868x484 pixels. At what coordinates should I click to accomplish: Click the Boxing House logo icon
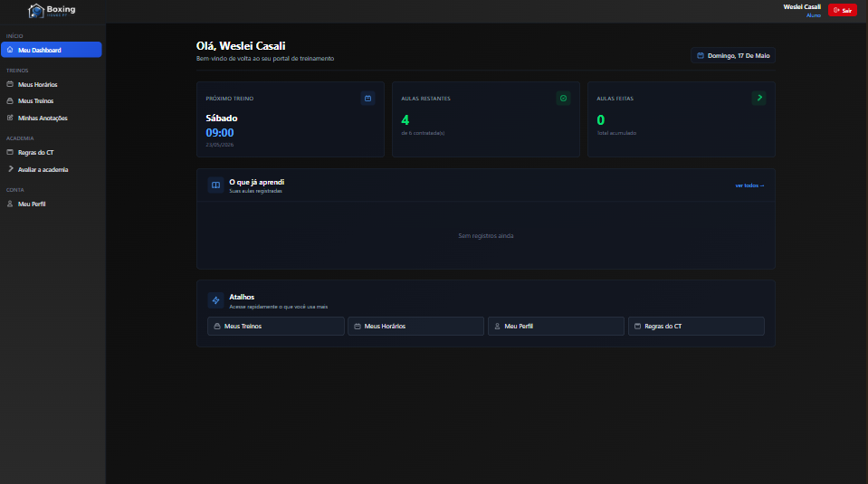(x=36, y=11)
